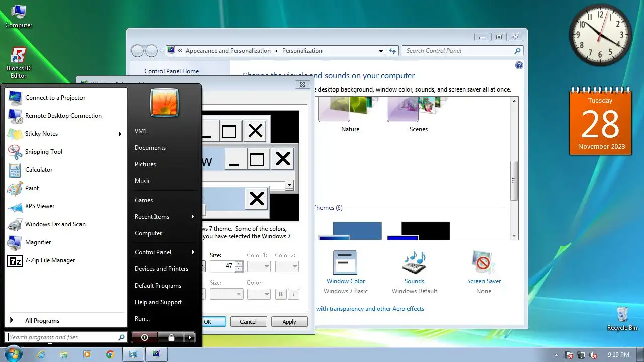Click Apply in Window Color dialog
The image size is (644, 362).
coord(289,322)
